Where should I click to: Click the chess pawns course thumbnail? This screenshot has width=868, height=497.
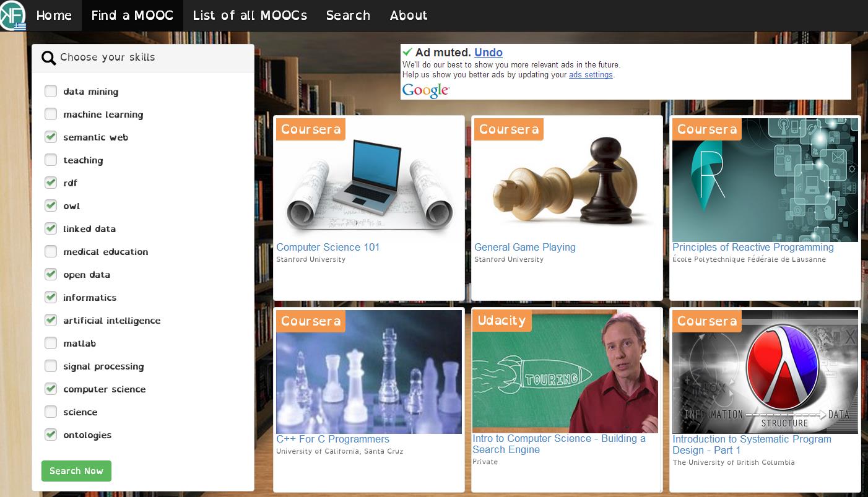tap(567, 179)
